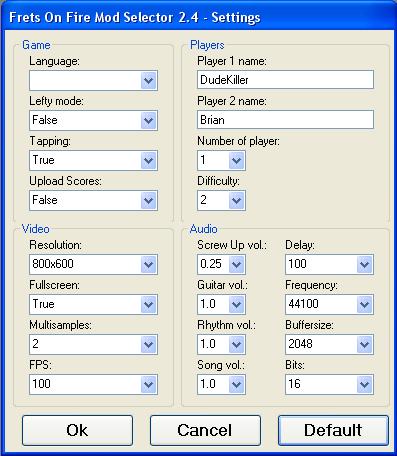
Task: Expand the Rhythm vol. dropdown
Action: pyautogui.click(x=221, y=344)
